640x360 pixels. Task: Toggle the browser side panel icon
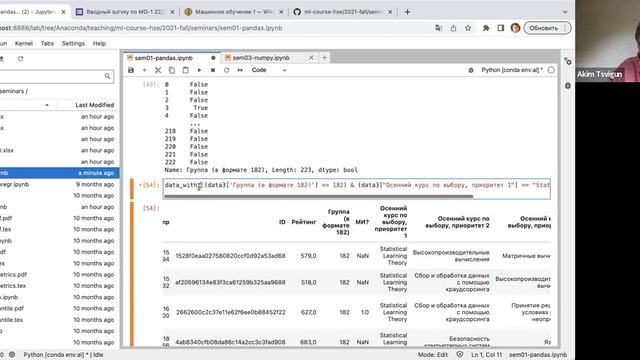click(500, 28)
